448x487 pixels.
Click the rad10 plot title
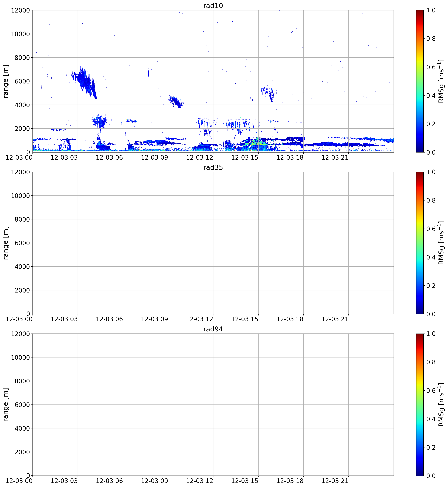coord(213,6)
